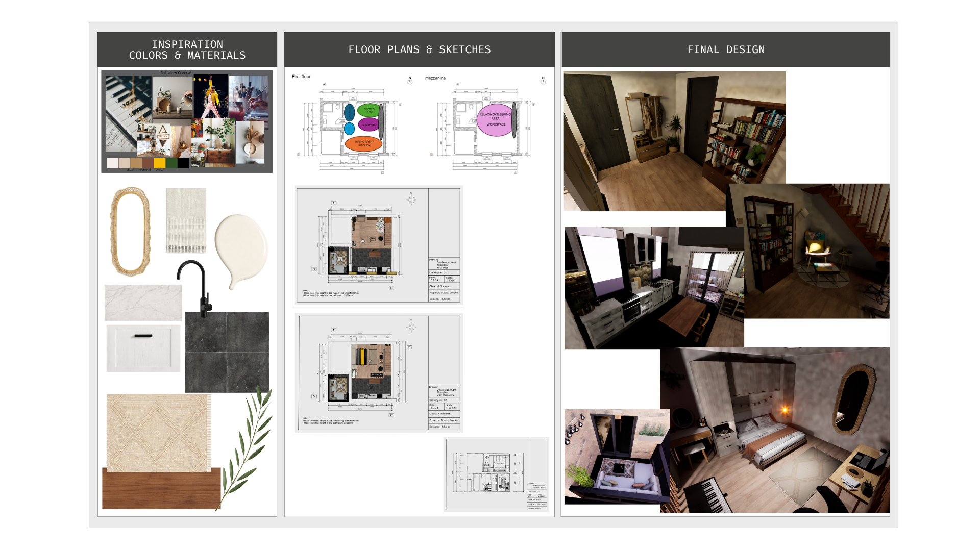Click the gray vertical oval on mezzanine plan
The width and height of the screenshot is (980, 551).
514,120
